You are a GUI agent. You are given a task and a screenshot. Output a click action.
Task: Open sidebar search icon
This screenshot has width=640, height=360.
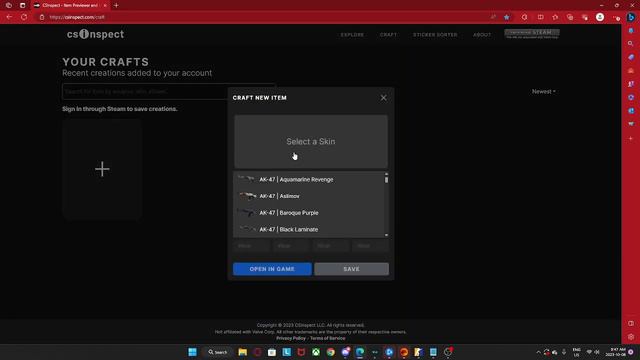tap(631, 43)
